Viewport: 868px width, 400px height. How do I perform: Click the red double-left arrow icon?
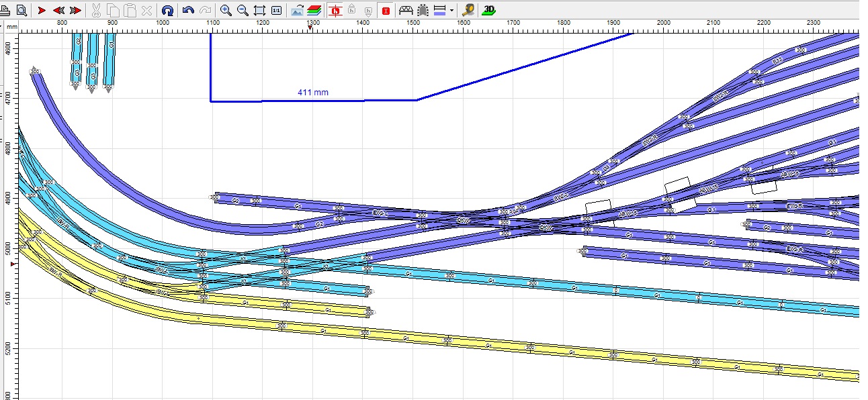pos(58,10)
